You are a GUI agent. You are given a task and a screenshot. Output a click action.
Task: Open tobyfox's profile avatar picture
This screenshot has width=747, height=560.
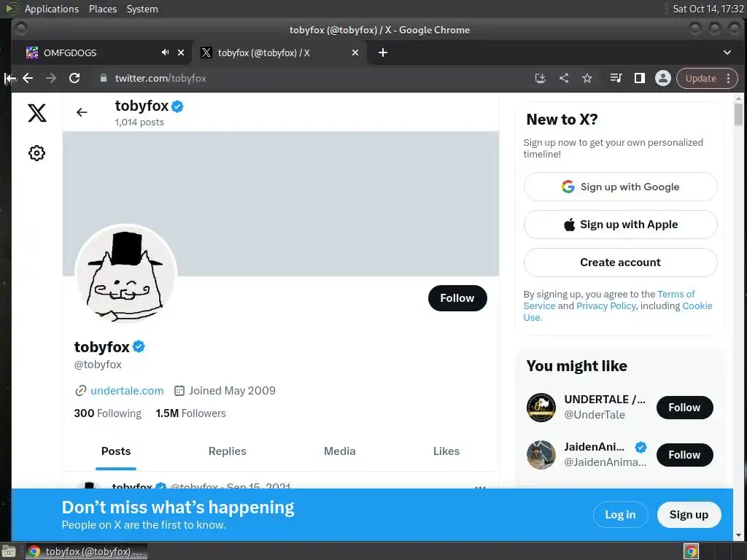(x=126, y=274)
